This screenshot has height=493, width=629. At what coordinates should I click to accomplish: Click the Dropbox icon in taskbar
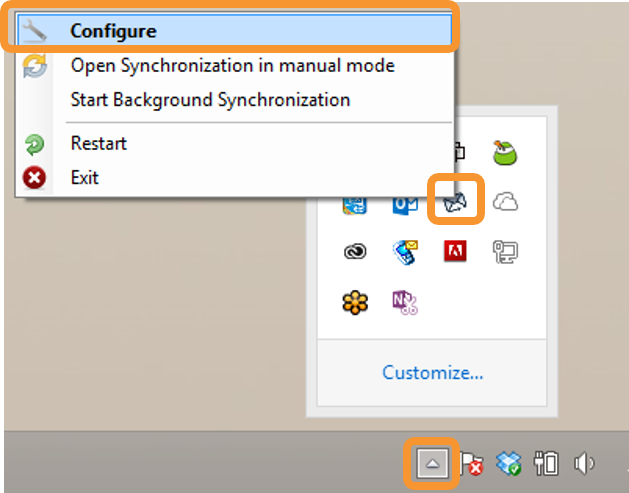510,463
